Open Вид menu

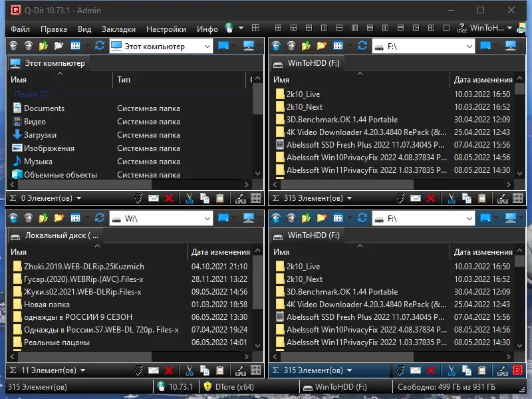pyautogui.click(x=84, y=29)
